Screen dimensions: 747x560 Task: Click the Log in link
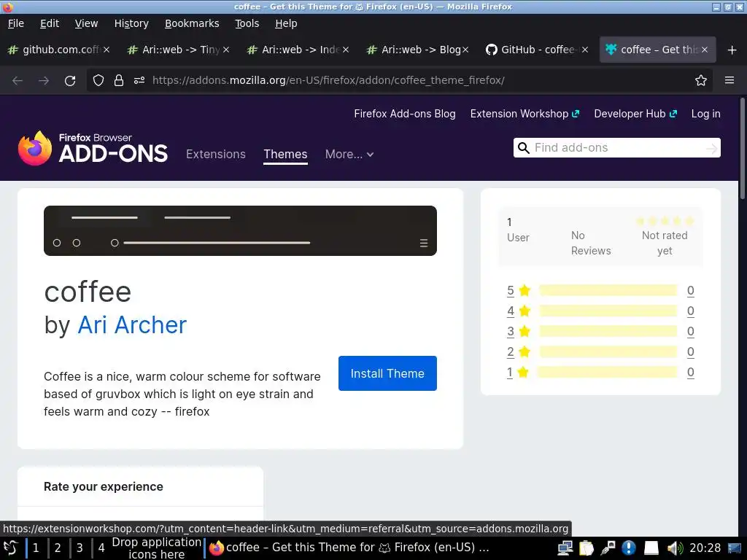[x=705, y=114]
